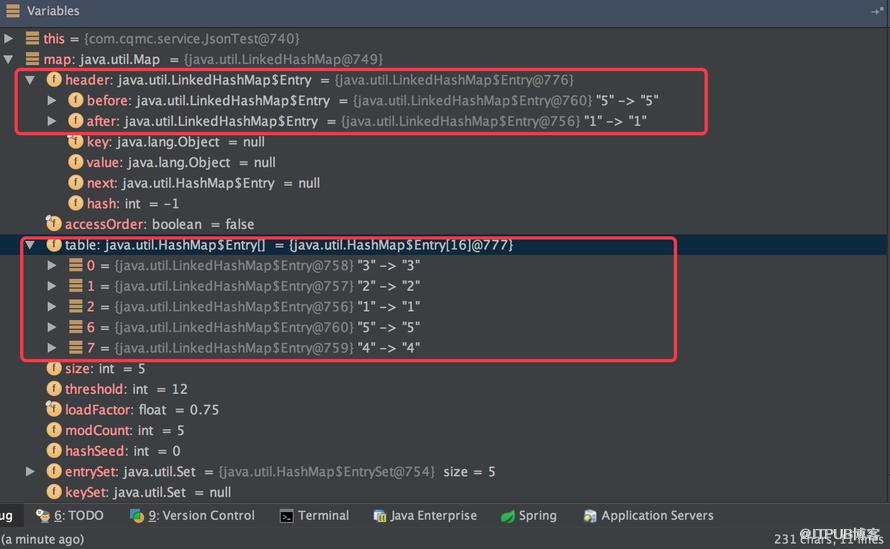The height and width of the screenshot is (549, 890).
Task: Expand table element 1 node
Action: (52, 286)
